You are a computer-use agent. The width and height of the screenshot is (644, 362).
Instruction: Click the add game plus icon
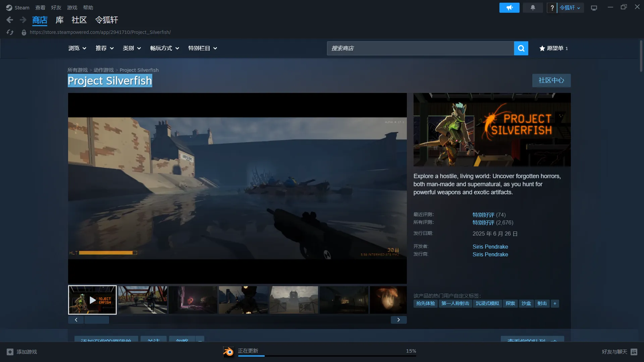pos(10,352)
